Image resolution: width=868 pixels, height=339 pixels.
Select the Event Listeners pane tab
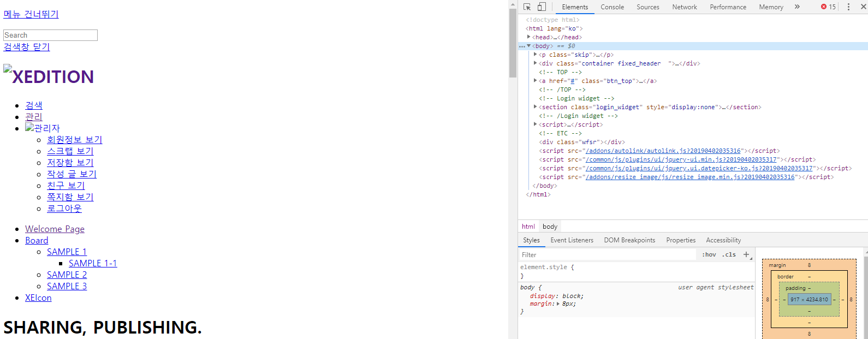(572, 240)
